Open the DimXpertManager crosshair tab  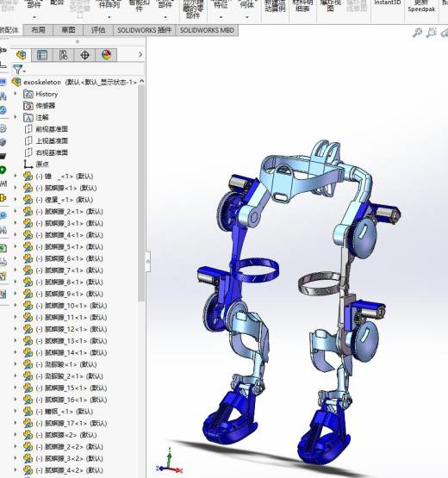[x=84, y=55]
